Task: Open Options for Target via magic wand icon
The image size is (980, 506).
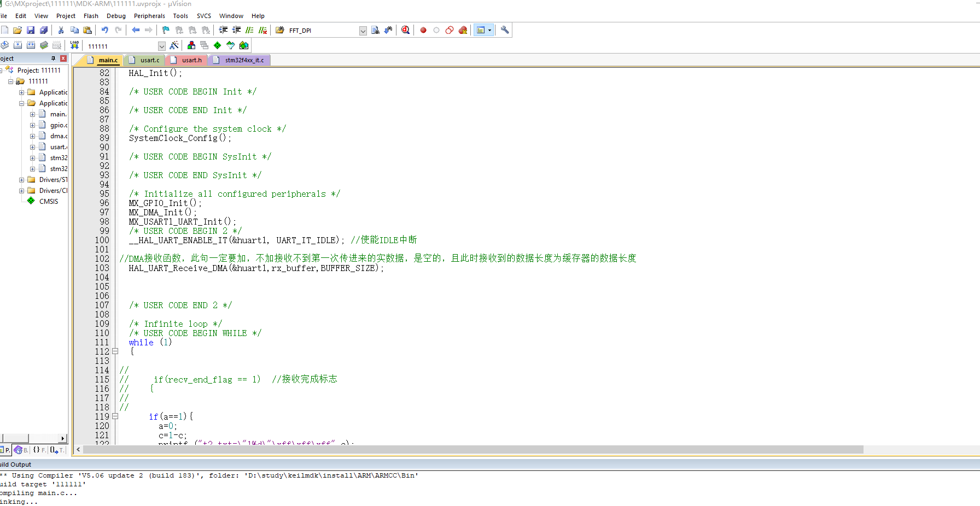Action: (x=174, y=45)
